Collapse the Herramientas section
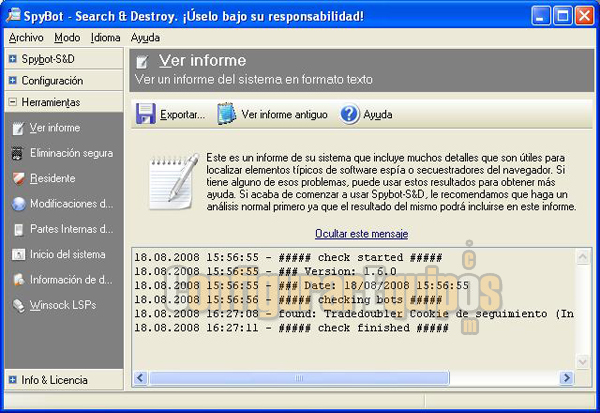 [x=13, y=102]
